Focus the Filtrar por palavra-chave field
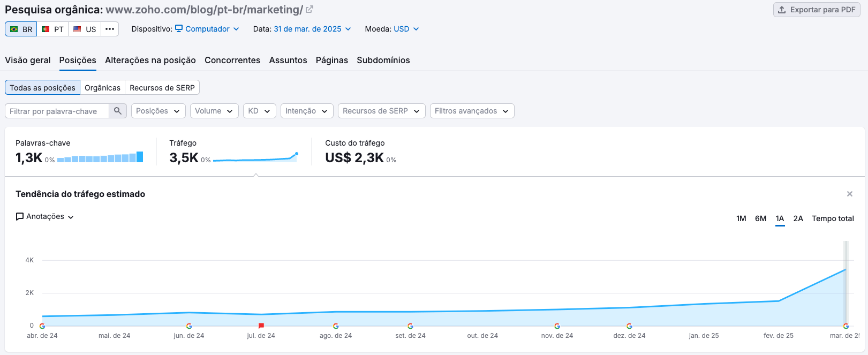 [57, 111]
